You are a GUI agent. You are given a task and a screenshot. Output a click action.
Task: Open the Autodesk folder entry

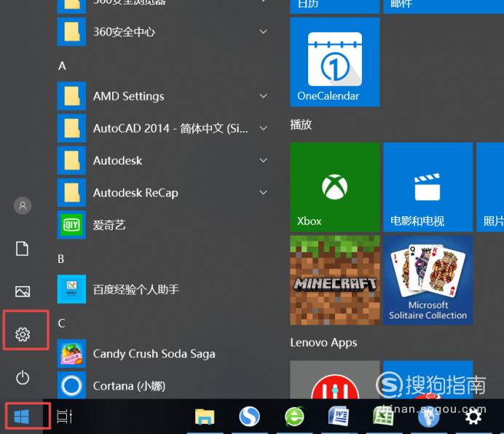pyautogui.click(x=164, y=160)
